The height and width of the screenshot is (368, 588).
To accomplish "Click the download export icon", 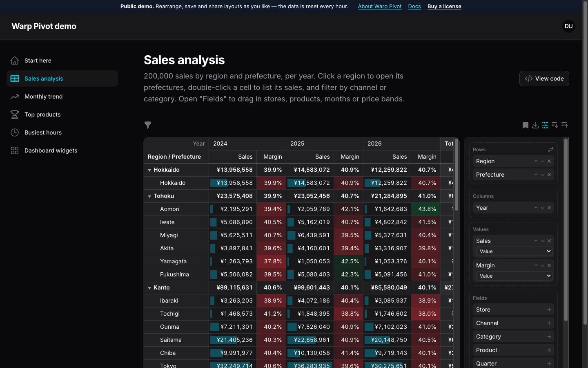I will [x=535, y=125].
